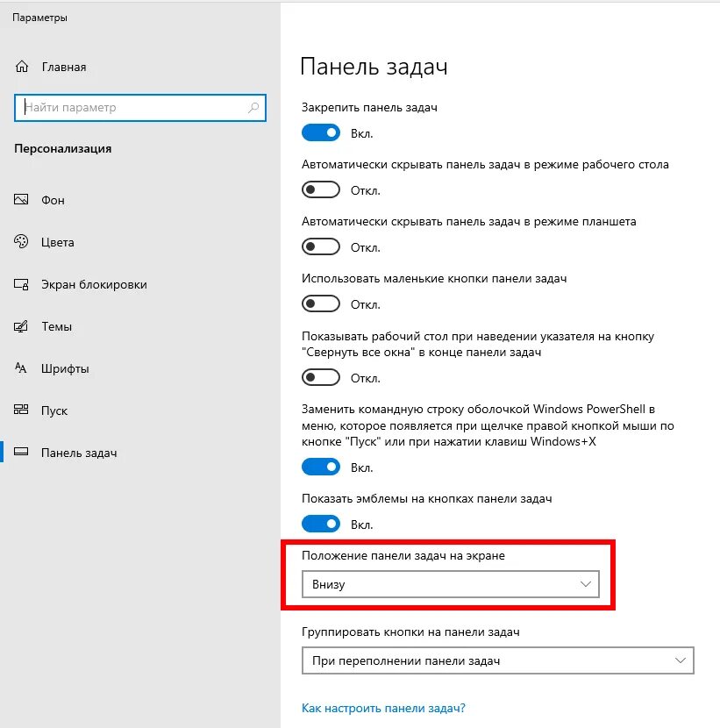720x728 pixels.
Task: Go to Главная settings page
Action: 64,67
